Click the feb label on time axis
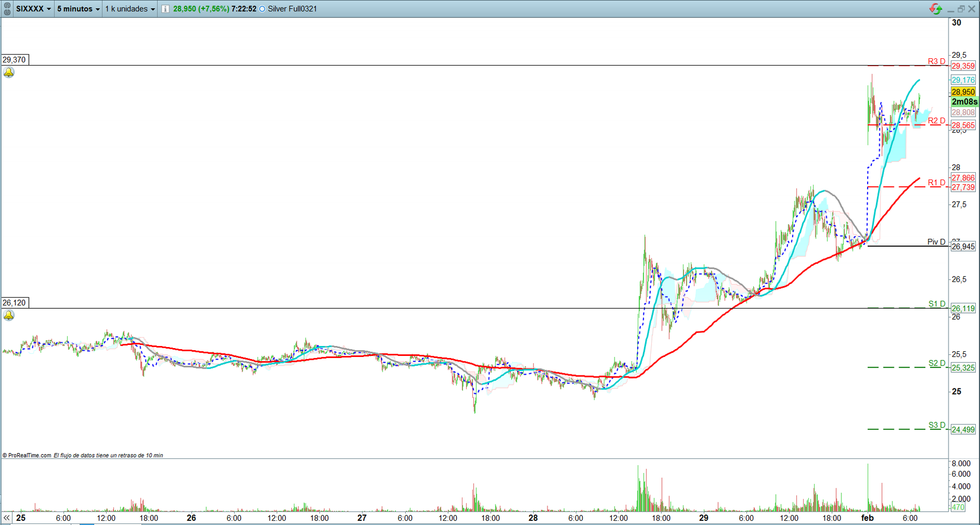The width and height of the screenshot is (980, 525). (x=868, y=518)
